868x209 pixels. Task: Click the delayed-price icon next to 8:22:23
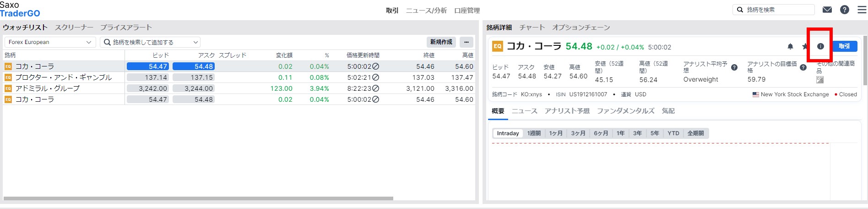375,88
